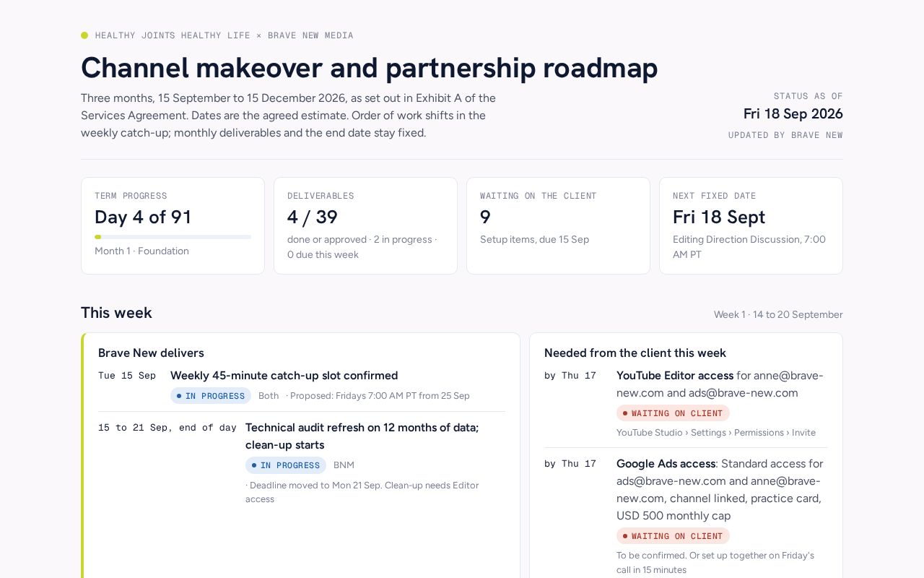Image resolution: width=924 pixels, height=578 pixels.
Task: Select the 'Deliverables 4 / 39' card
Action: point(365,225)
